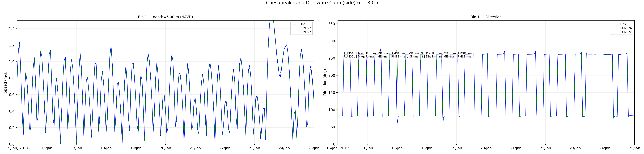The height and width of the screenshot is (154, 644).
Task: Click 20/Jan tick on the speed plot
Action: click(165, 148)
